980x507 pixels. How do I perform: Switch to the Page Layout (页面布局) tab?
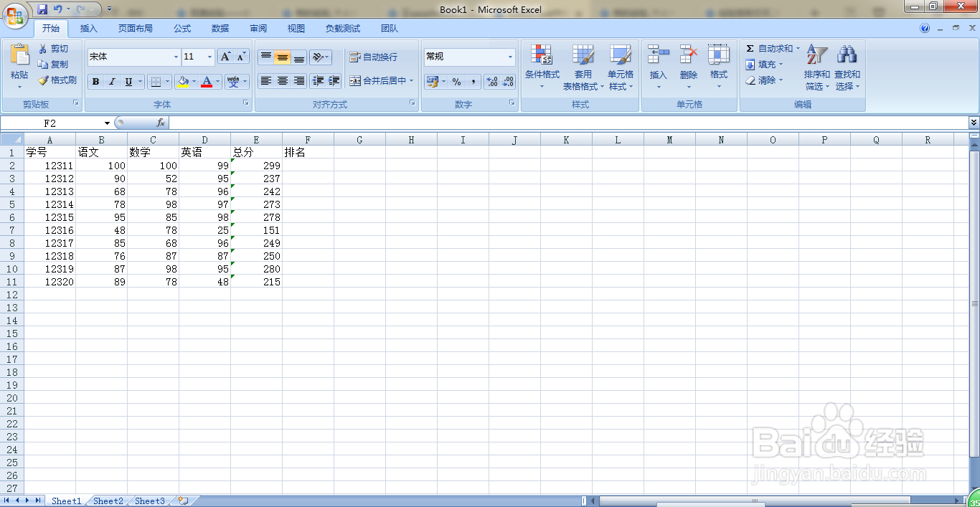click(136, 29)
